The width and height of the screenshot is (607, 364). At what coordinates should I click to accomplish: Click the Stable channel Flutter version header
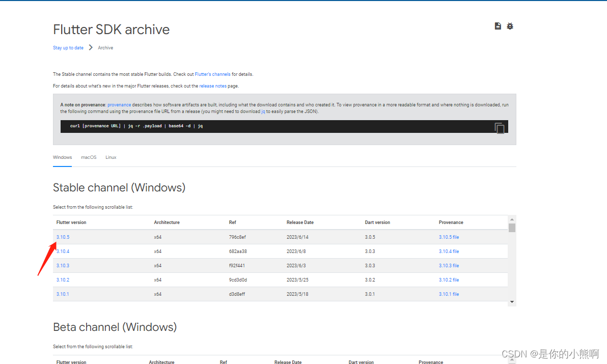tap(71, 222)
